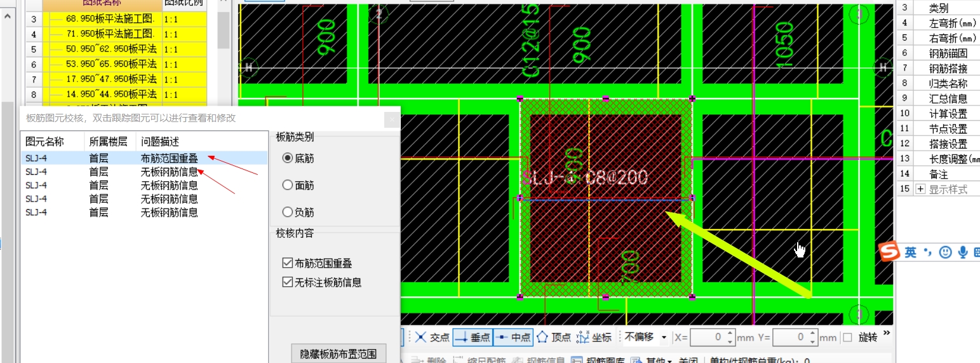Click the left panel scroll-up arrow
Image resolution: width=980 pixels, height=363 pixels.
coord(8,15)
